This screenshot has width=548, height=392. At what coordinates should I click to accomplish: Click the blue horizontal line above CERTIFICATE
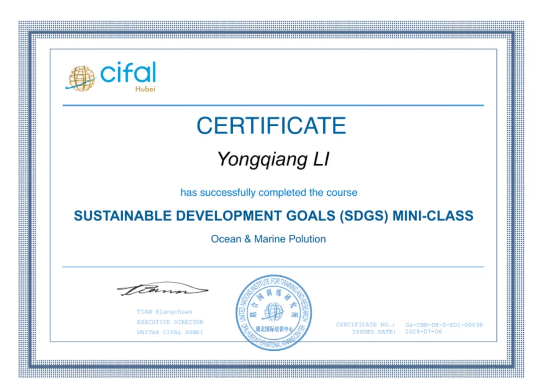click(x=273, y=105)
